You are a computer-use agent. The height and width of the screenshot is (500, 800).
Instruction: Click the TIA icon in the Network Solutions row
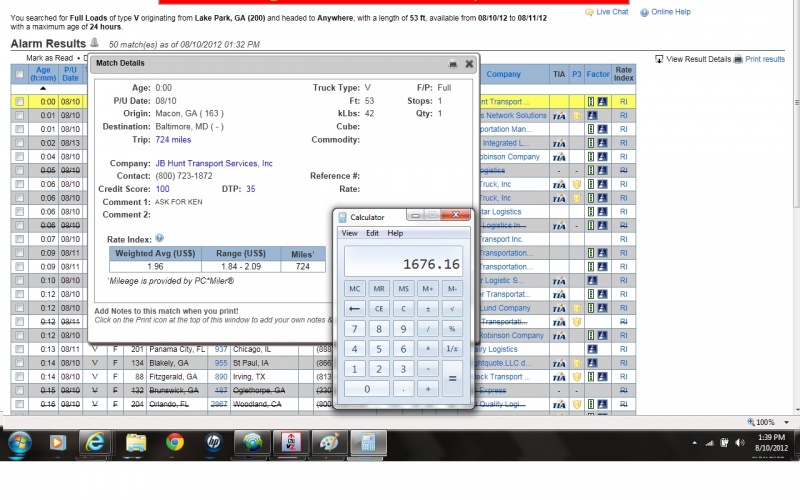pos(559,116)
